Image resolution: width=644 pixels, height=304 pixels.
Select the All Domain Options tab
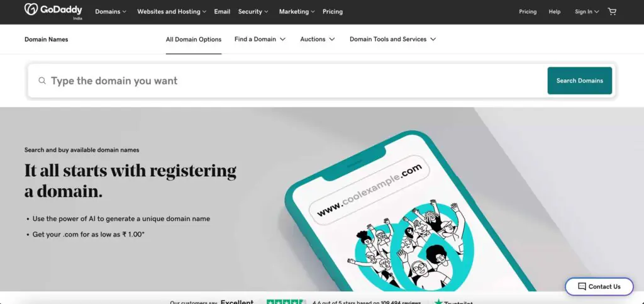click(194, 40)
